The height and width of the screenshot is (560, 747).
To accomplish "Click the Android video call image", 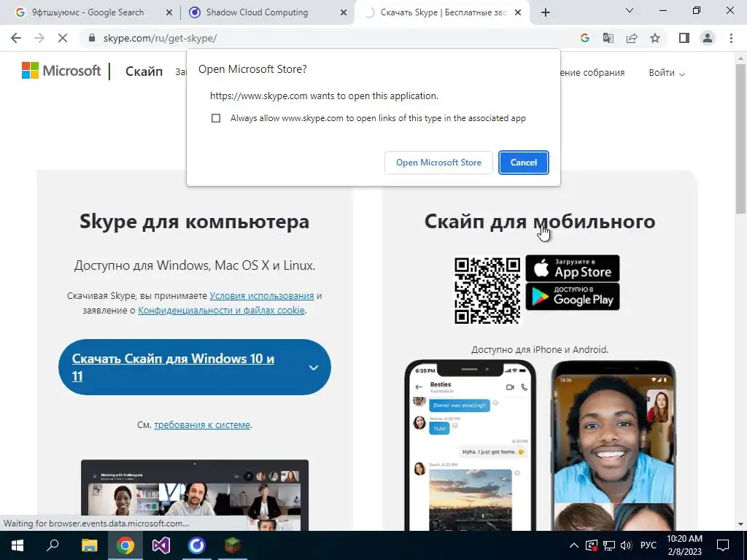I will click(614, 446).
